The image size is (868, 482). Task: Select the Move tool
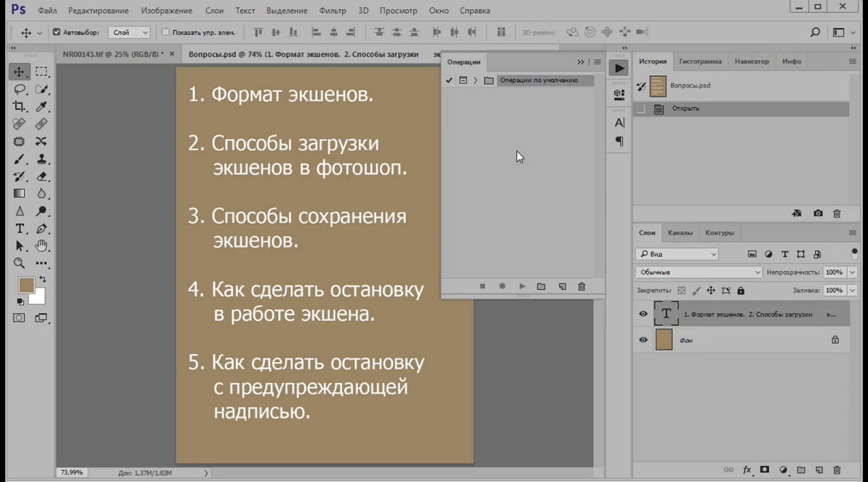click(20, 72)
